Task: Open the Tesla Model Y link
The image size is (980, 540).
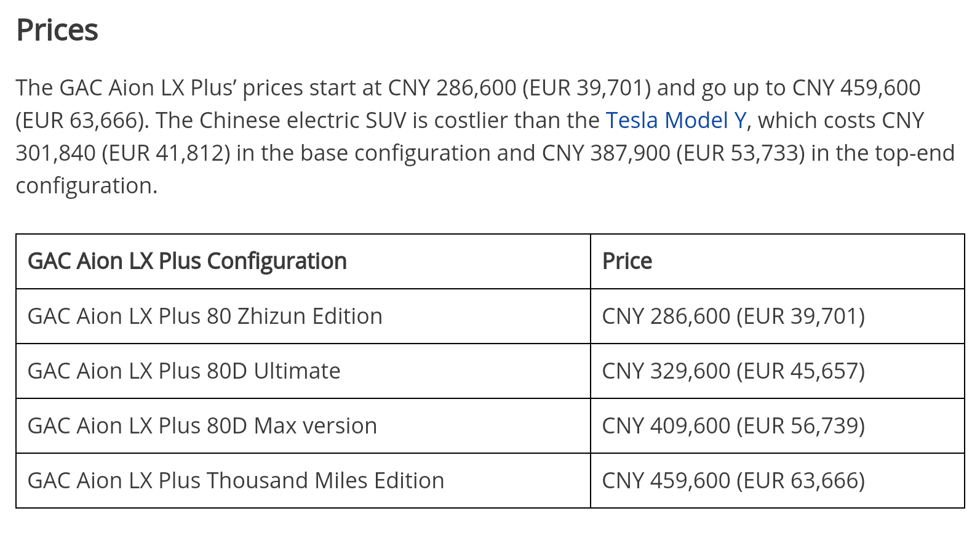Action: pyautogui.click(x=675, y=121)
